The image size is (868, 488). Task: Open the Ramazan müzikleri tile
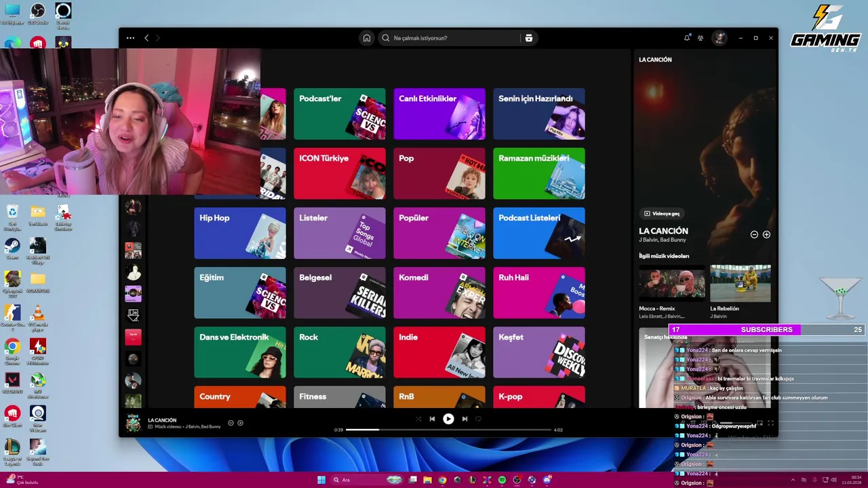(x=539, y=174)
